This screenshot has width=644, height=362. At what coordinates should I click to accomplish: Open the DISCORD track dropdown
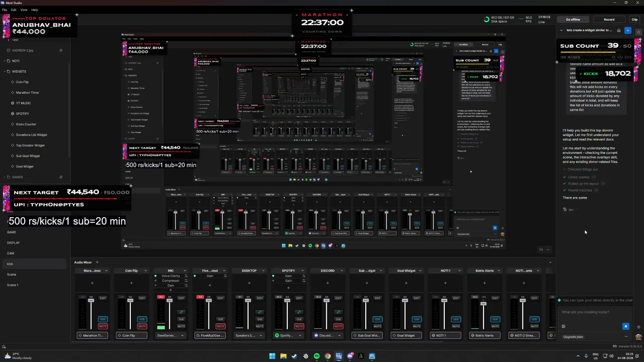[342, 270]
